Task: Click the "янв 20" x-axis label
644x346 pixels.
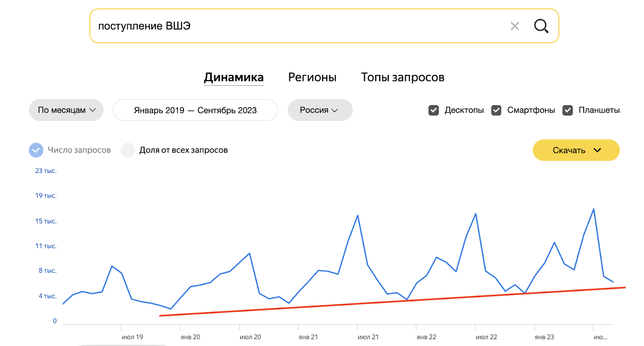Action: click(190, 337)
